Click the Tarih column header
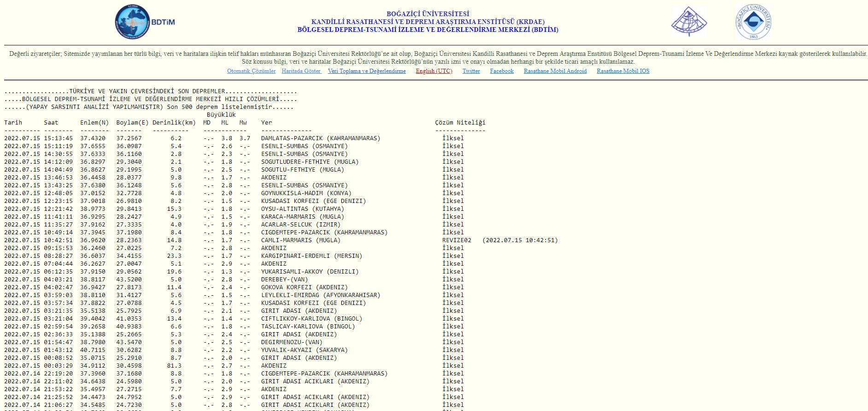The width and height of the screenshot is (868, 411). (13, 123)
